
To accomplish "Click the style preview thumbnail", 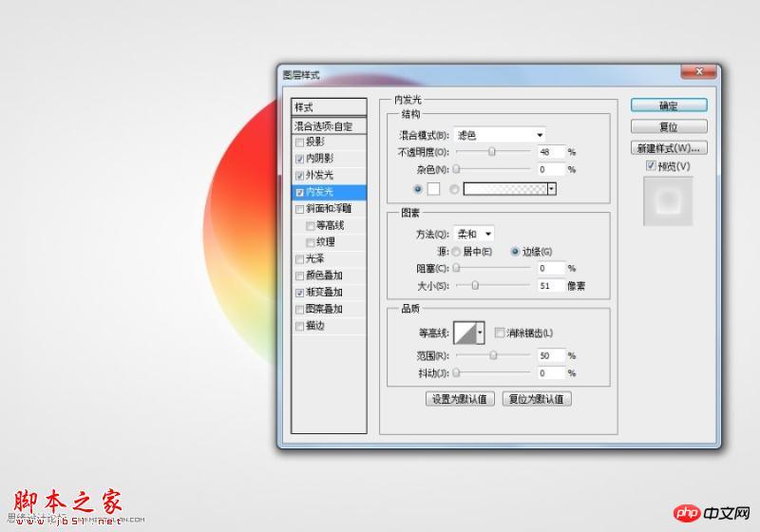I will (x=668, y=200).
